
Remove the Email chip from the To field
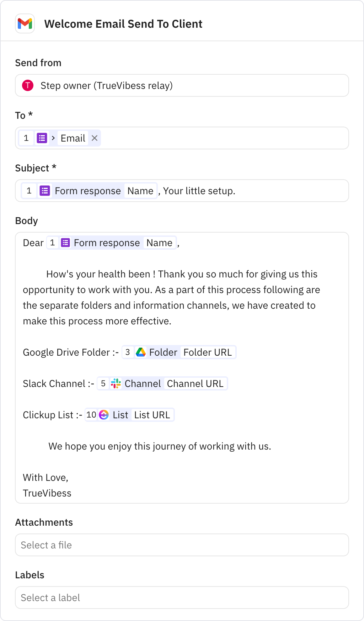94,138
